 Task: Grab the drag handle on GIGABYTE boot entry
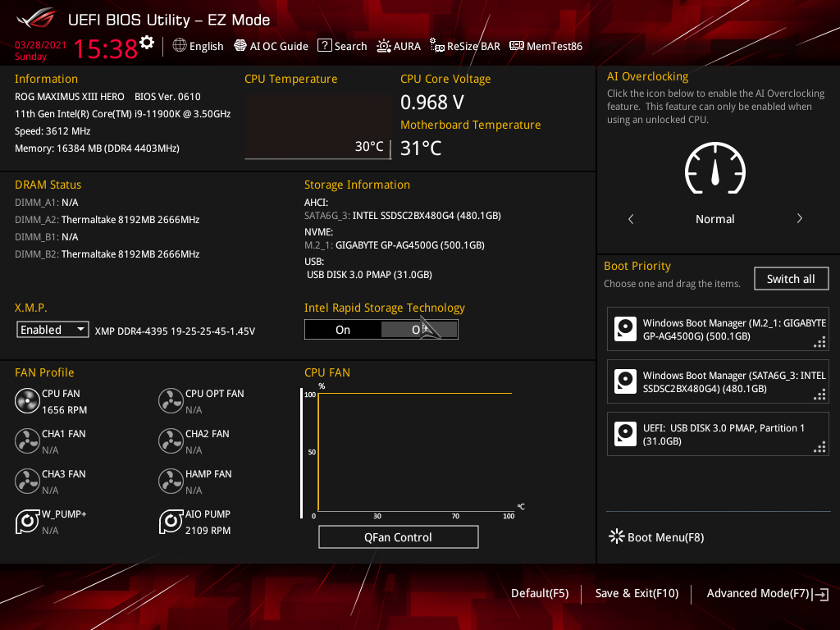(819, 342)
